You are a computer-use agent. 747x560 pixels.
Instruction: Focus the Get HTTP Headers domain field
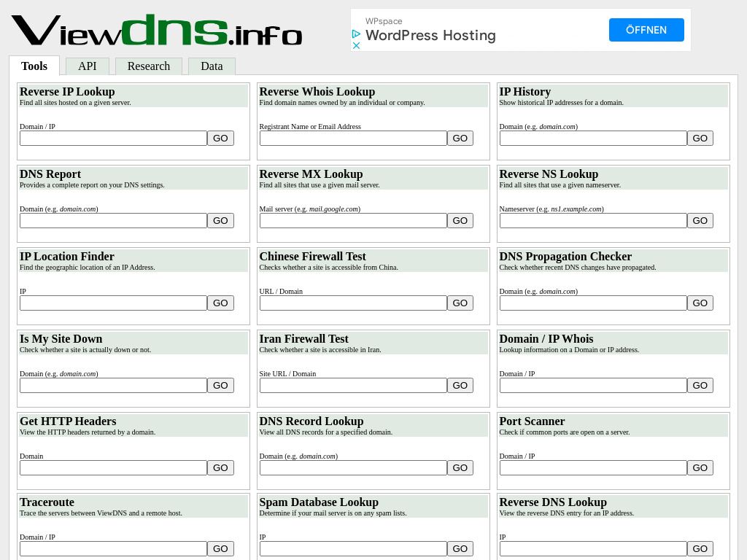tap(113, 467)
